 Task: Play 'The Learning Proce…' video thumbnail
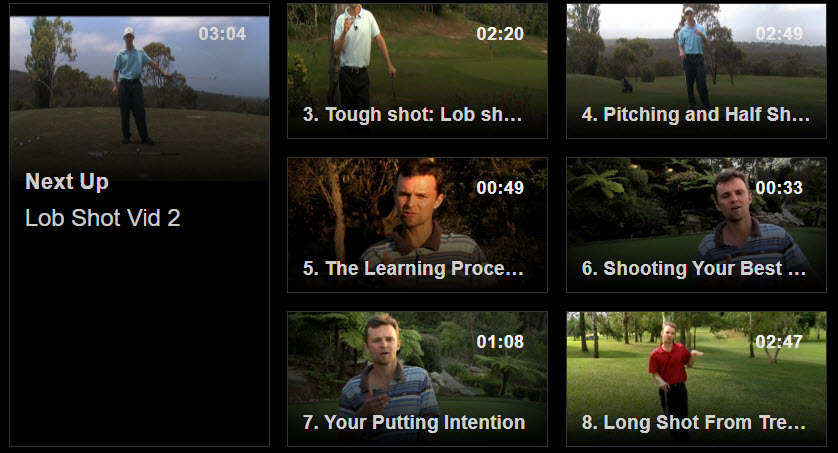pyautogui.click(x=417, y=215)
